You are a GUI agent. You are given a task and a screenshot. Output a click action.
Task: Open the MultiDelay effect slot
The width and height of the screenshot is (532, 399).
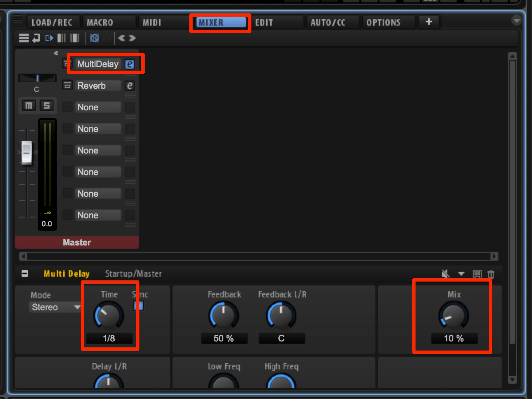tap(98, 64)
